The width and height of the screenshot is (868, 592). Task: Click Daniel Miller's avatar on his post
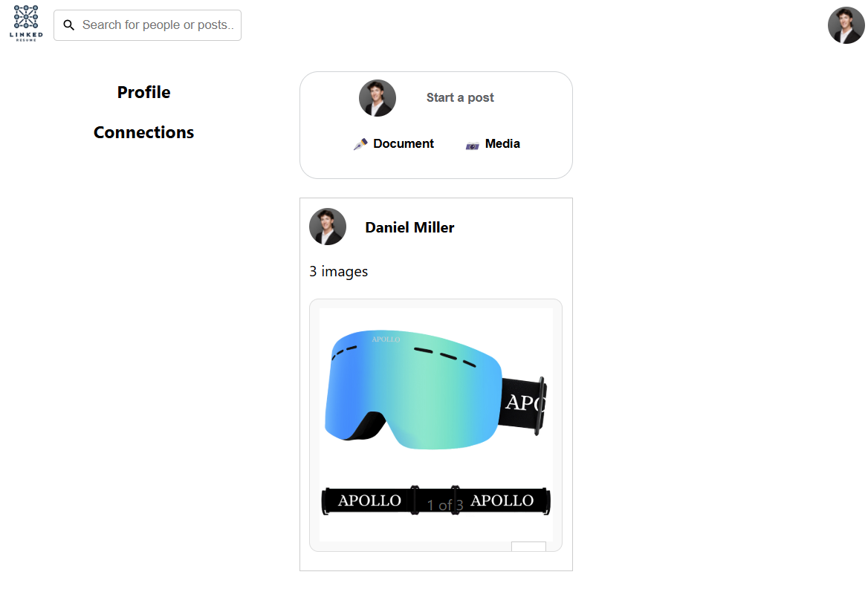pyautogui.click(x=327, y=227)
